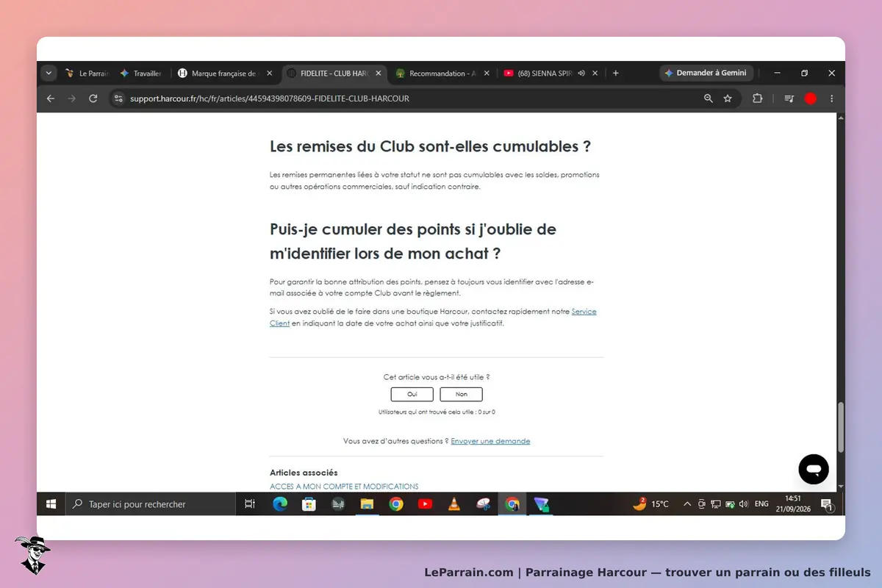Click the scrollbar down arrow
This screenshot has width=882, height=588.
(841, 487)
